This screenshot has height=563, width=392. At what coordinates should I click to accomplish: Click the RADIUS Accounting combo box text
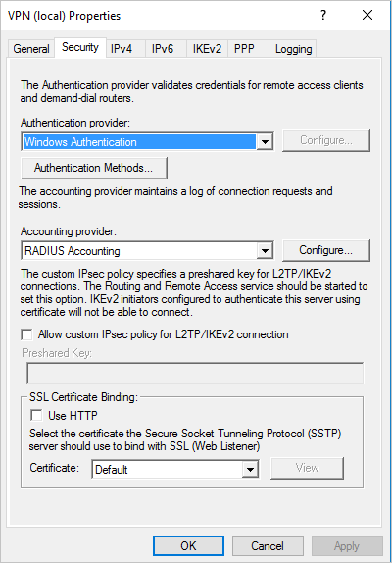[x=73, y=251]
